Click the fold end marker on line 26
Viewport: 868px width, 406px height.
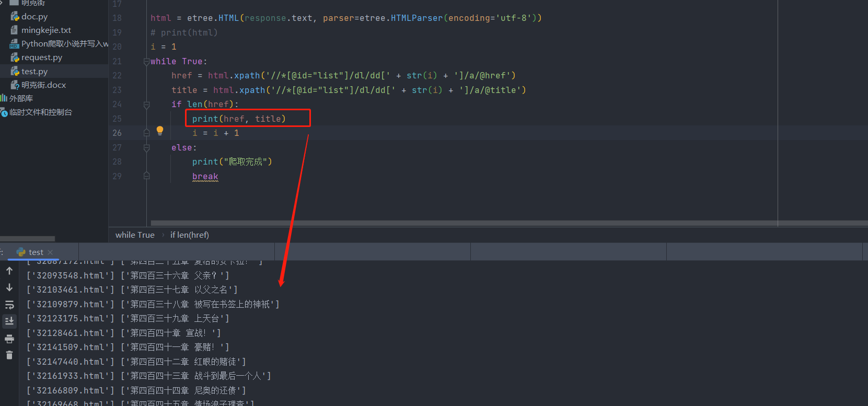point(146,133)
